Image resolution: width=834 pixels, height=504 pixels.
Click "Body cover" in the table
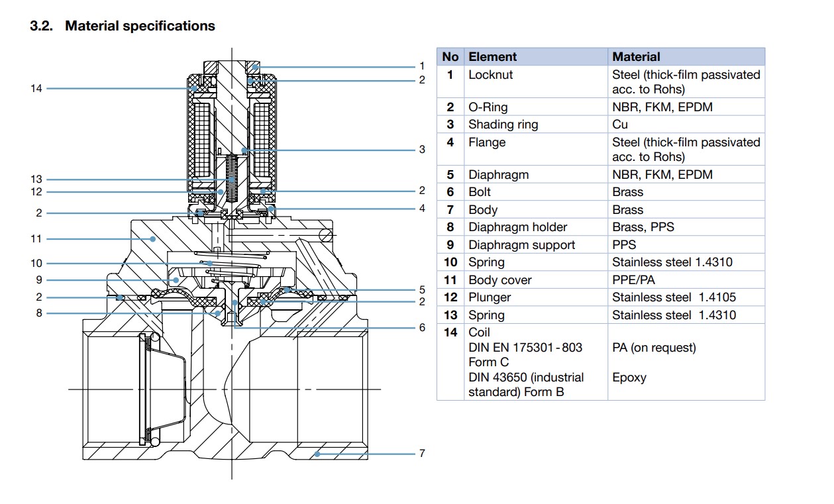pyautogui.click(x=500, y=280)
